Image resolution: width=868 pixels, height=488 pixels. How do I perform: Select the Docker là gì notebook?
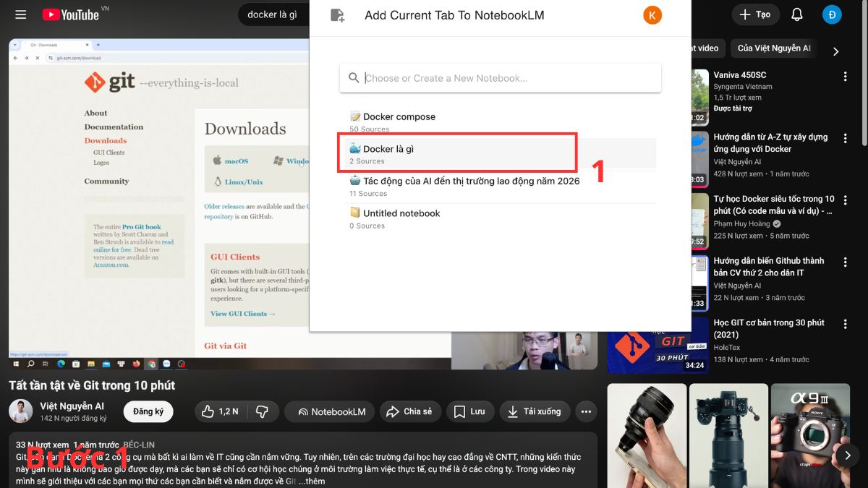501,154
